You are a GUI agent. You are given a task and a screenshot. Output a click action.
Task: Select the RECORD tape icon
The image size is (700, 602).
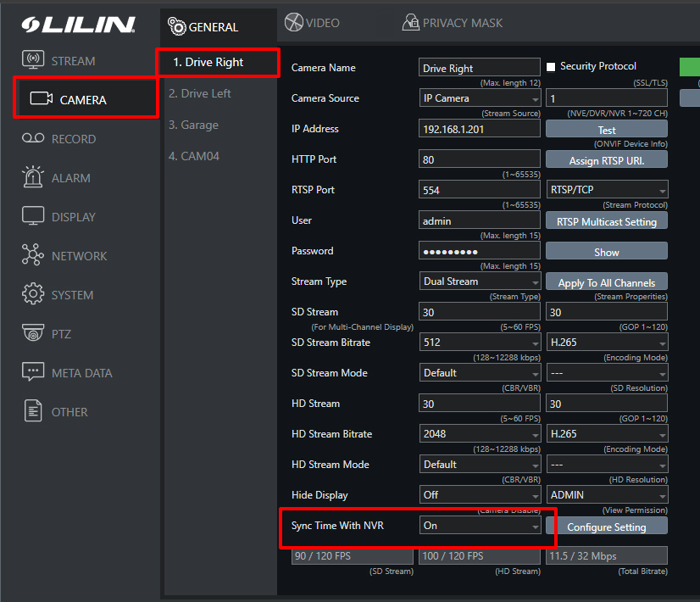point(32,139)
